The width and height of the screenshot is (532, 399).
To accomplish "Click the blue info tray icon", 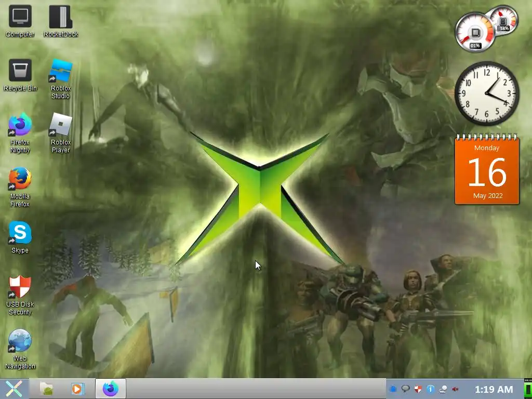I will [431, 389].
